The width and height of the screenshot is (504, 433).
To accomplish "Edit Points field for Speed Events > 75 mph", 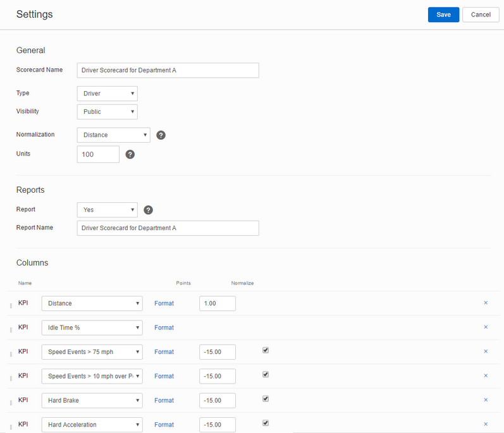I will [218, 351].
